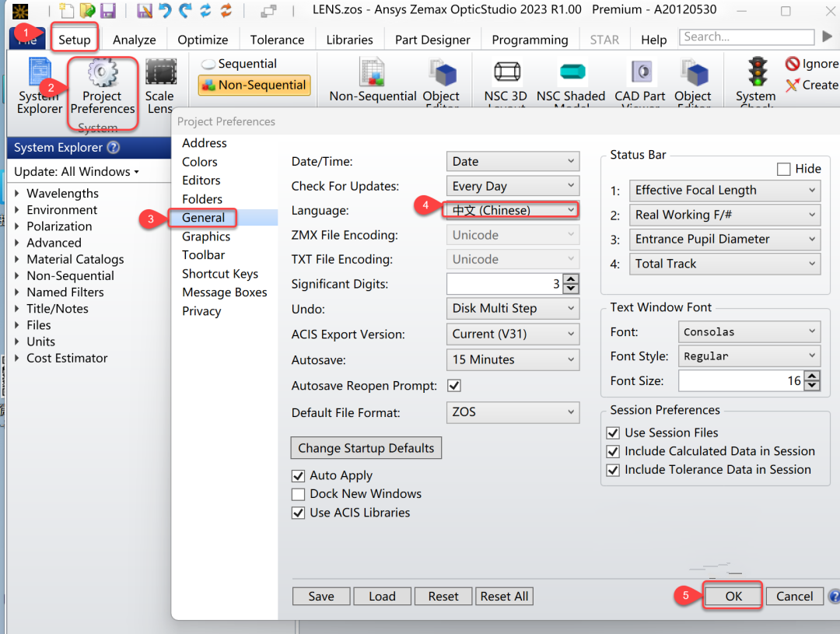Open Default File Format dropdown
This screenshot has height=634, width=840.
click(x=513, y=412)
